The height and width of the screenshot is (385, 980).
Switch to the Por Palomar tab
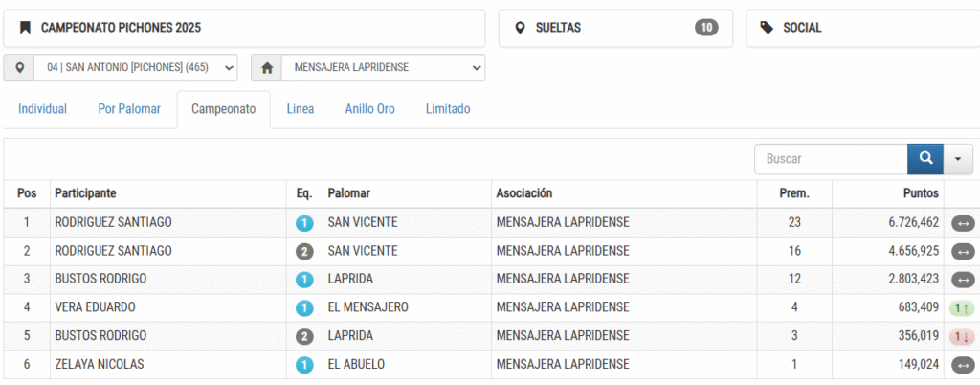tap(129, 109)
